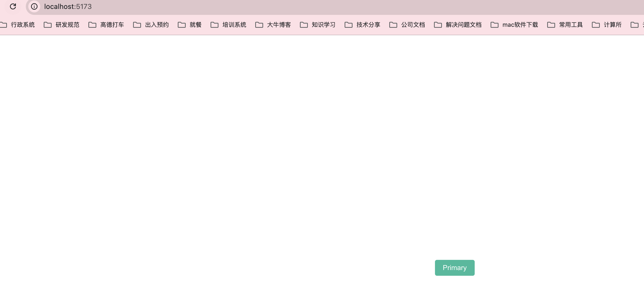Click the 技术分享 folder icon
Viewport: 644px width, 305px height.
point(349,25)
